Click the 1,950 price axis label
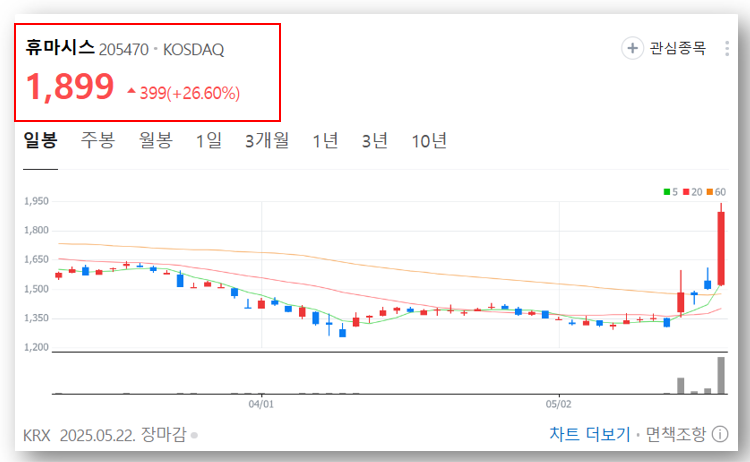This screenshot has height=462, width=750. 36,201
